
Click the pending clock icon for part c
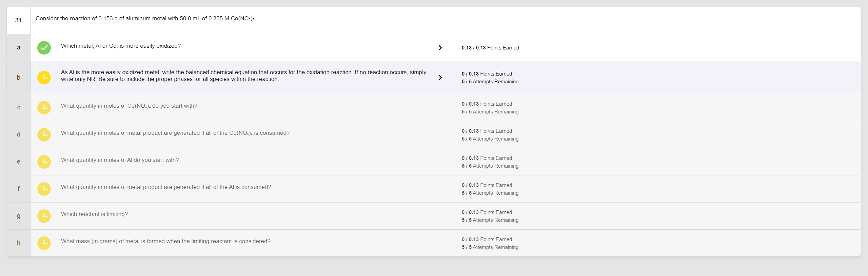tap(44, 108)
